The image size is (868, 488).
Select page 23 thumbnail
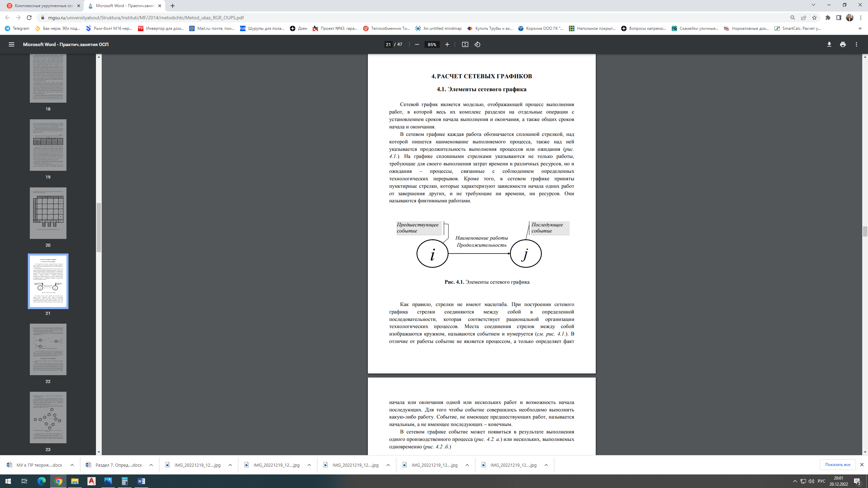pos(48,418)
